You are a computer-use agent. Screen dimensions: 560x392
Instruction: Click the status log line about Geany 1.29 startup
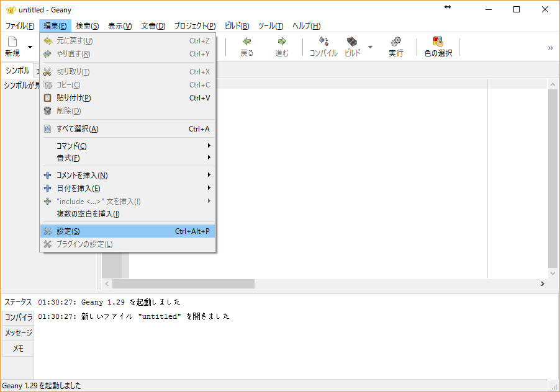click(109, 302)
